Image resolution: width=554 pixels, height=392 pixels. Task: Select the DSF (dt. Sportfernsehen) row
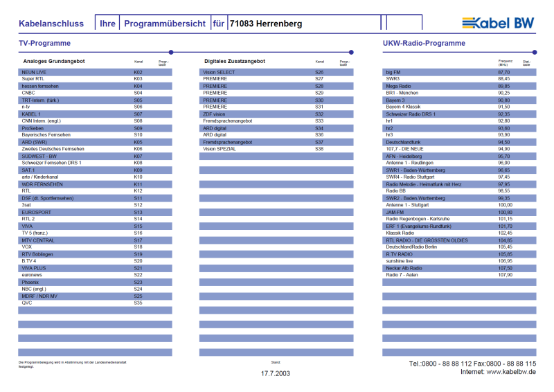[95, 198]
